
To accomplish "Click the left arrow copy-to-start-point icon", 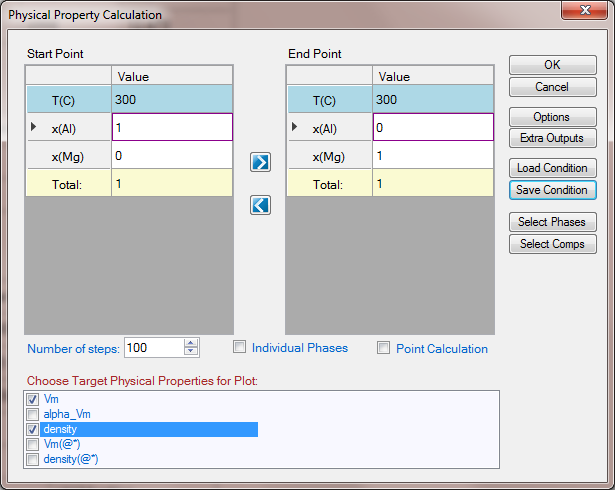I will [260, 204].
